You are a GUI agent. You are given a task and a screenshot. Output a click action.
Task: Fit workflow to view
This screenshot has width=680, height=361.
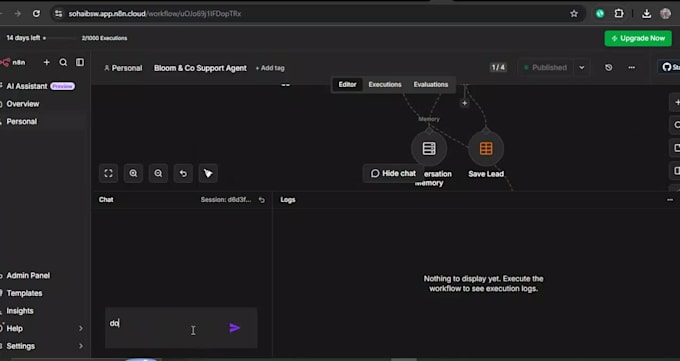pyautogui.click(x=108, y=173)
